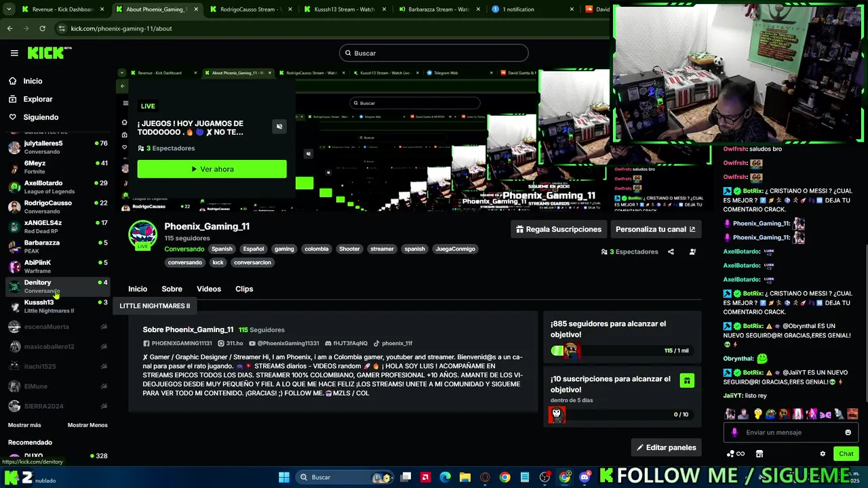Switch to the Kusssh13 Stream browser tab
Screen dimensions: 868x488
point(344,9)
